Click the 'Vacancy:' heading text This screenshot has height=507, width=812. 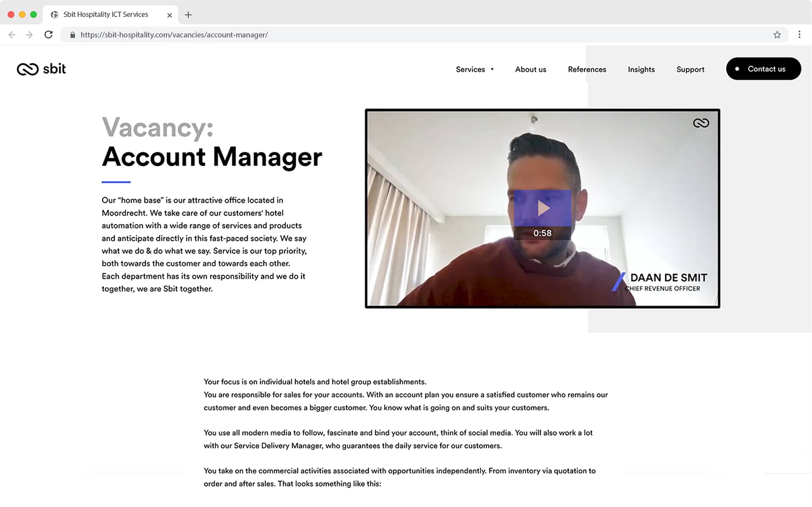(x=158, y=127)
